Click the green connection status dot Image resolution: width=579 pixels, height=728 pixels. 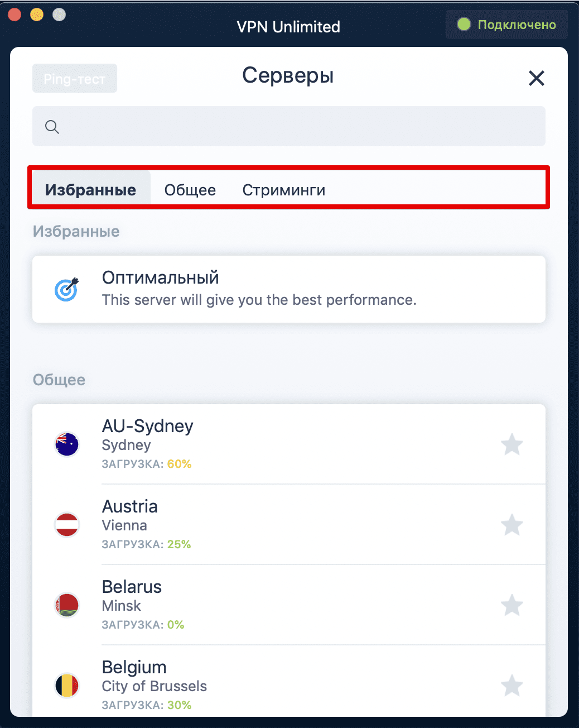coord(464,25)
